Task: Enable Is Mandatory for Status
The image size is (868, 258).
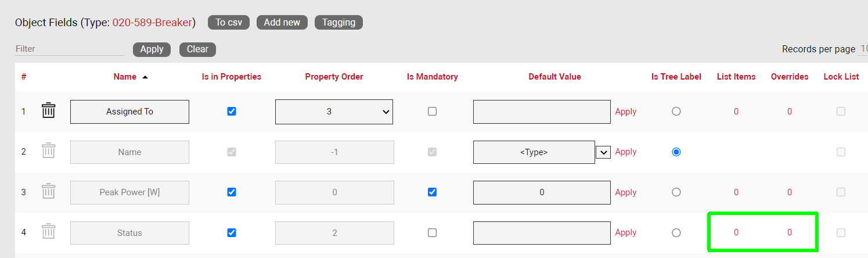Action: (432, 232)
